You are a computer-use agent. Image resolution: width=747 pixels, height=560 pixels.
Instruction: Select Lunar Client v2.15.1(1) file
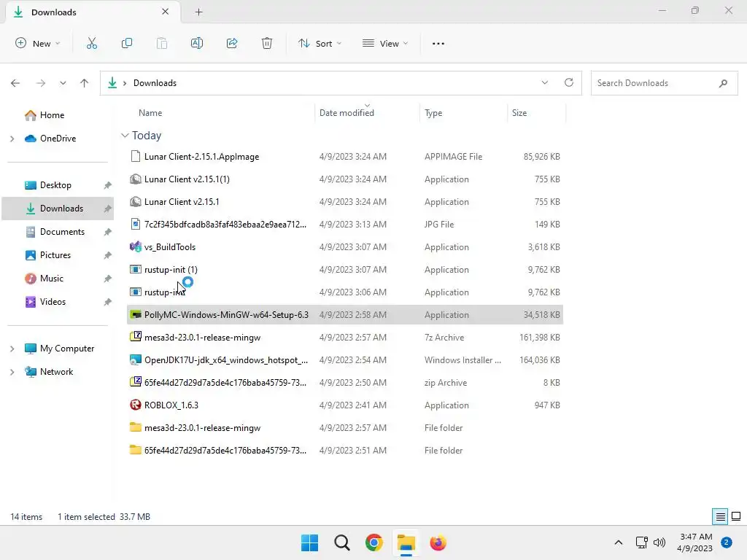click(x=345, y=179)
